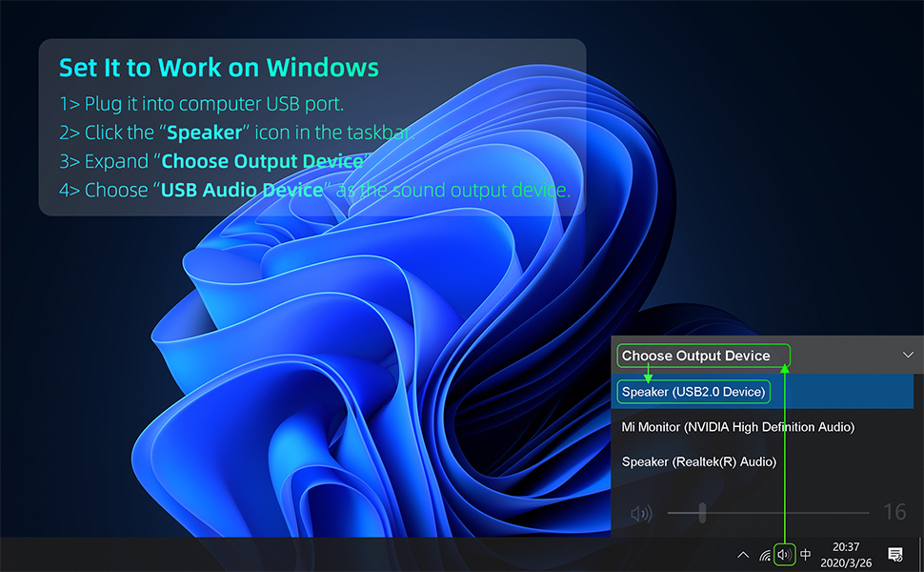The image size is (924, 572).
Task: Click the volume slider handle
Action: 702,513
